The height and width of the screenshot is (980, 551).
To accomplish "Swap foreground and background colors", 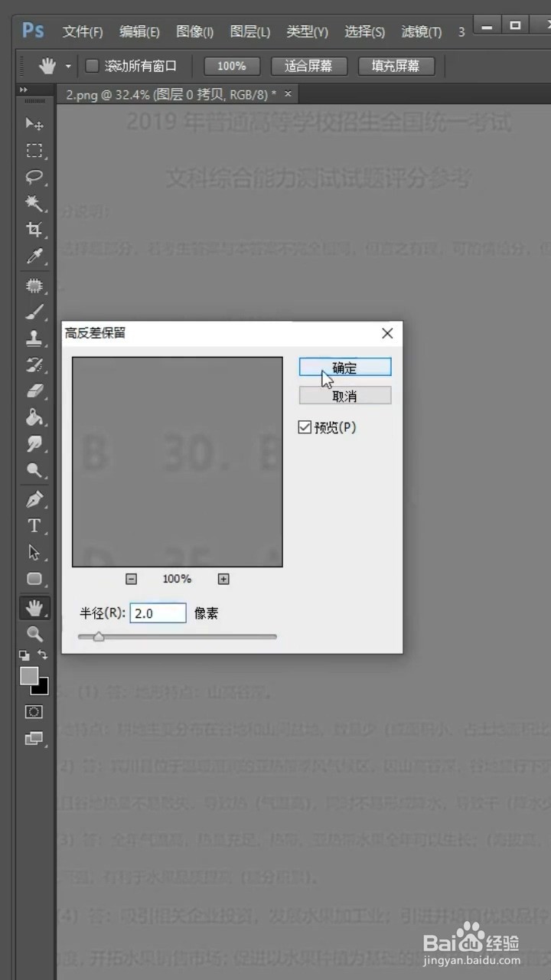I will point(42,655).
